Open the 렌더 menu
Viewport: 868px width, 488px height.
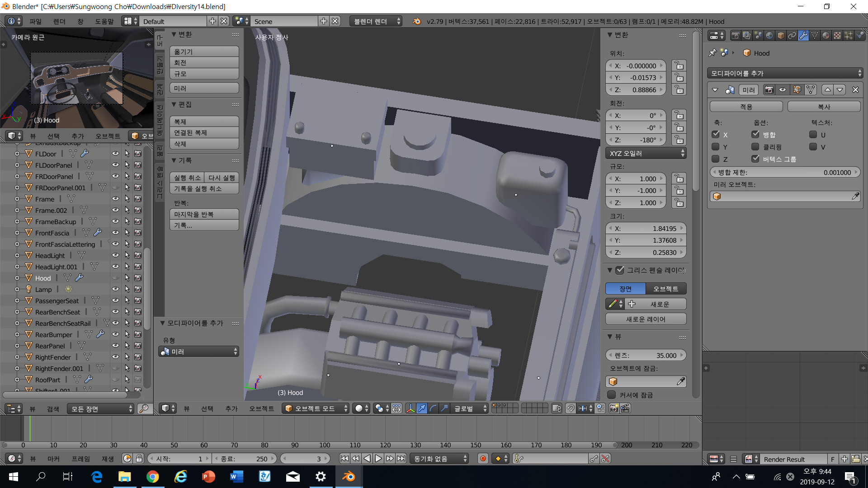point(59,21)
